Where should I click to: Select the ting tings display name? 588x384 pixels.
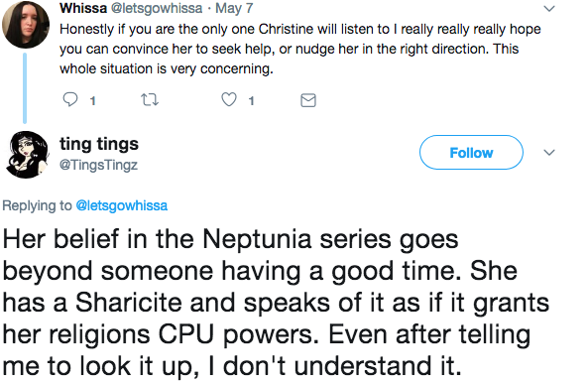99,144
